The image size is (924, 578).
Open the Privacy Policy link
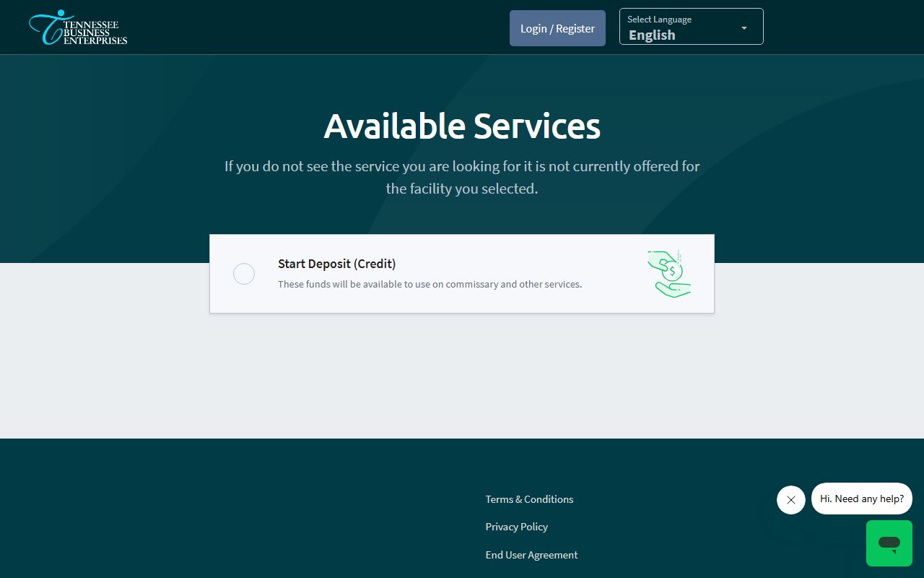(x=516, y=527)
